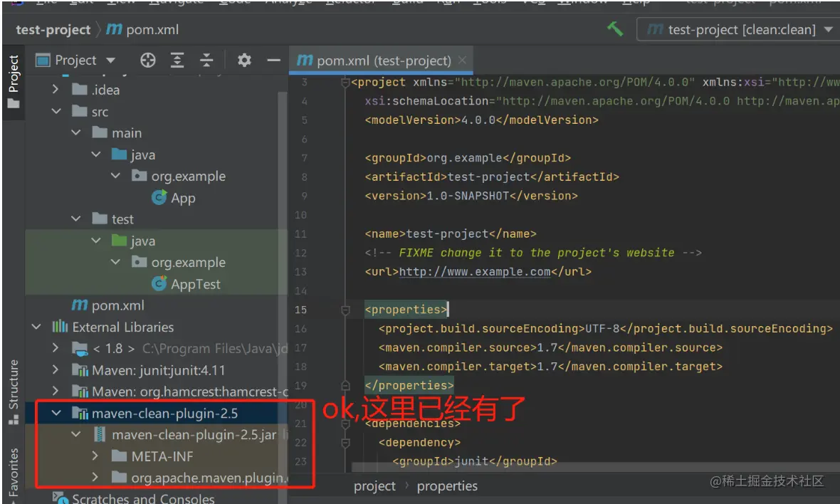Collapse the src folder
The image size is (840, 504).
coord(56,111)
